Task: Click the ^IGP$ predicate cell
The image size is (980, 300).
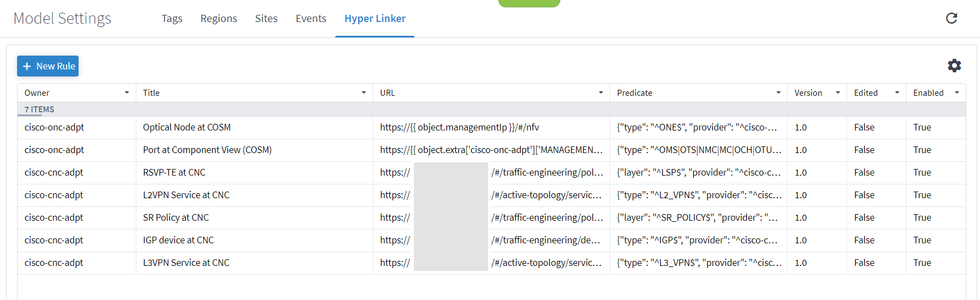Action: point(698,240)
